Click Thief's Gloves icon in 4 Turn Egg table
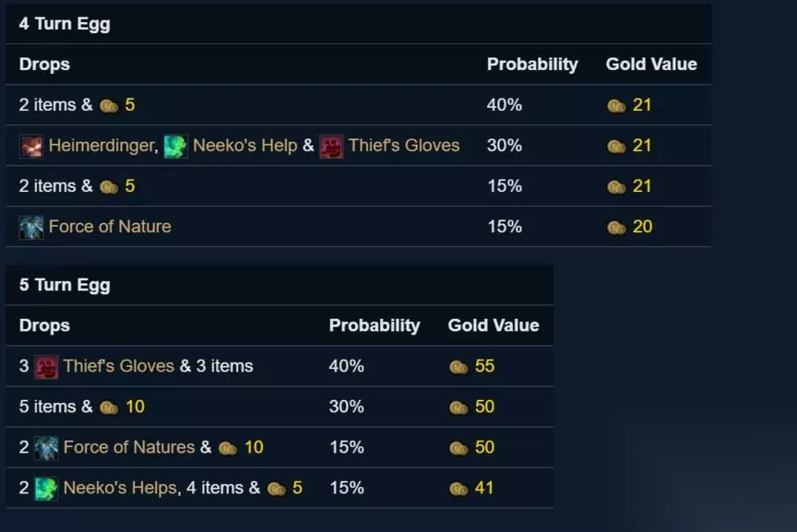Screen dimensions: 797x532 click(331, 146)
